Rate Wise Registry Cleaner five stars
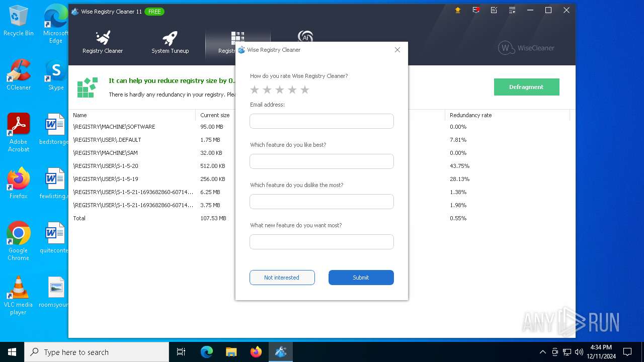644x362 pixels. click(304, 89)
